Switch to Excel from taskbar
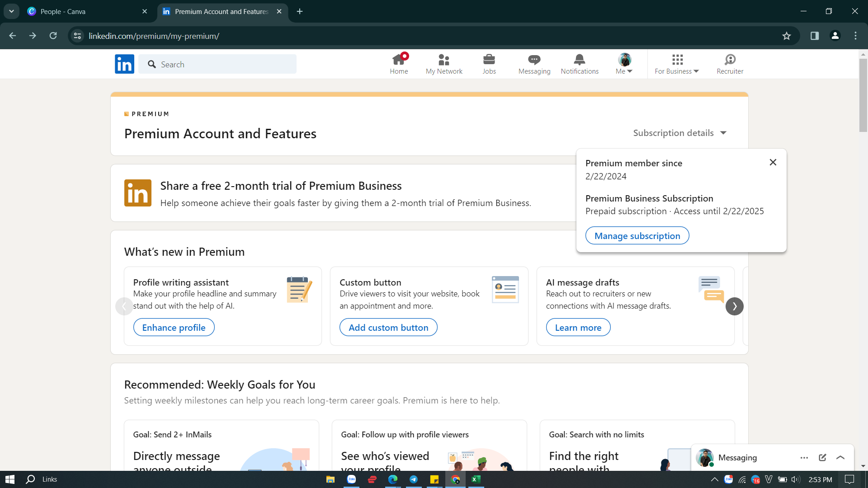 point(476,479)
